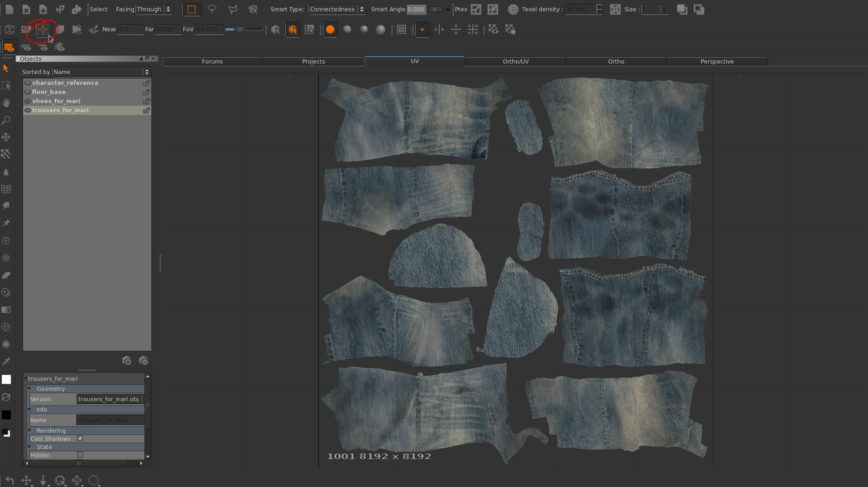Activate lasso selection mode

(x=212, y=9)
